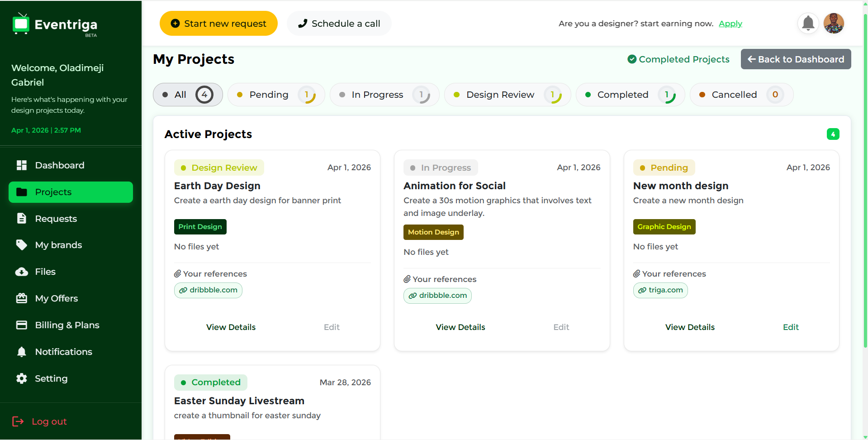The width and height of the screenshot is (868, 440).
Task: Click the phone icon in Schedule a call
Action: tap(303, 24)
